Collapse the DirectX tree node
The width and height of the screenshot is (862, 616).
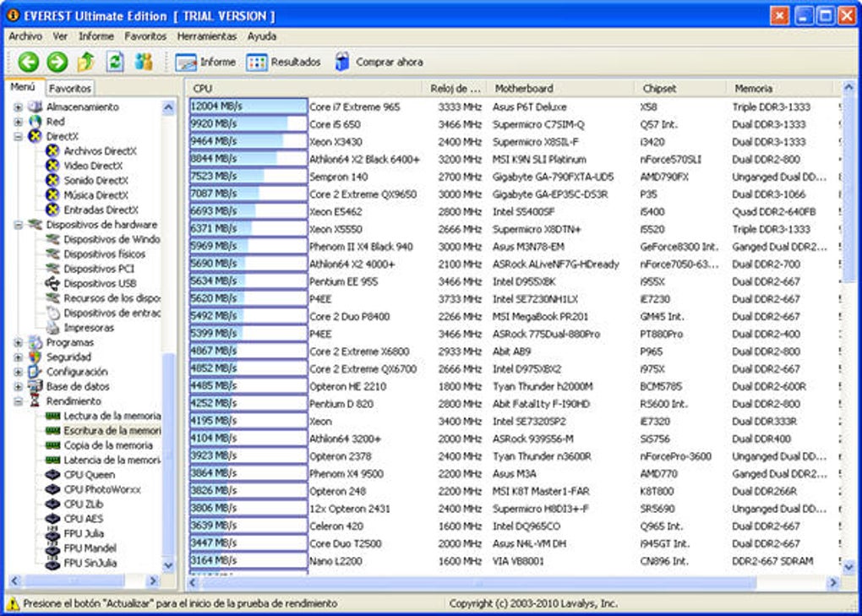coord(19,136)
